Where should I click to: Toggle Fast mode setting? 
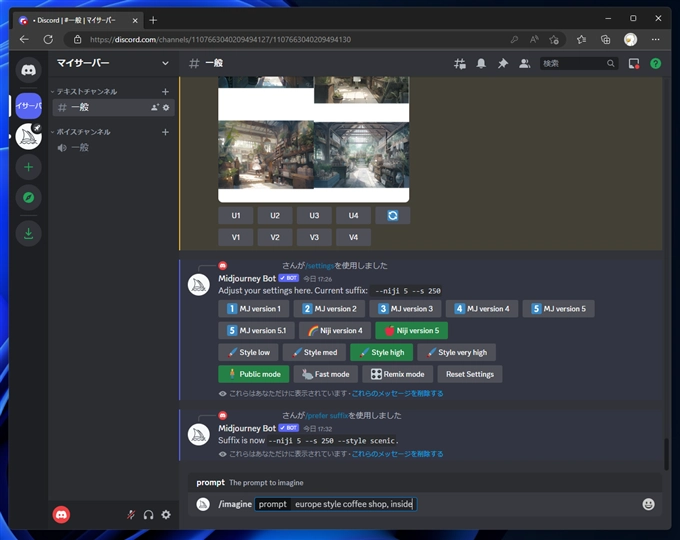click(326, 374)
